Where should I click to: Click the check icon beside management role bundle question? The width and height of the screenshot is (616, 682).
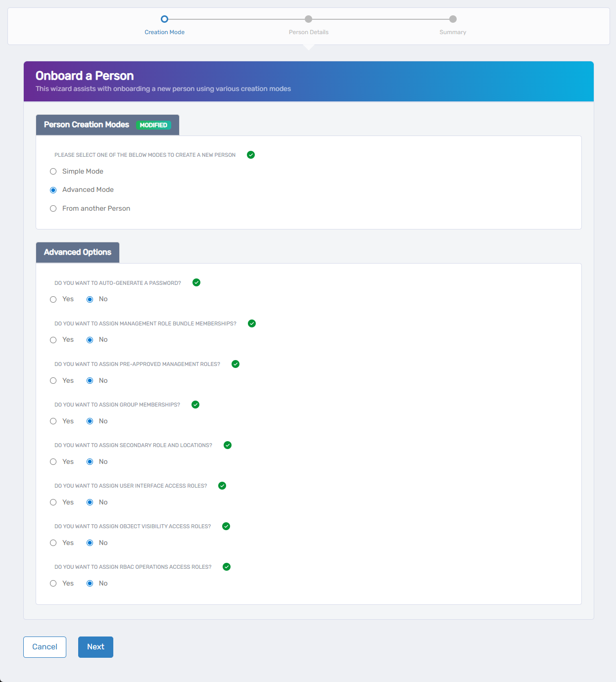pos(252,323)
